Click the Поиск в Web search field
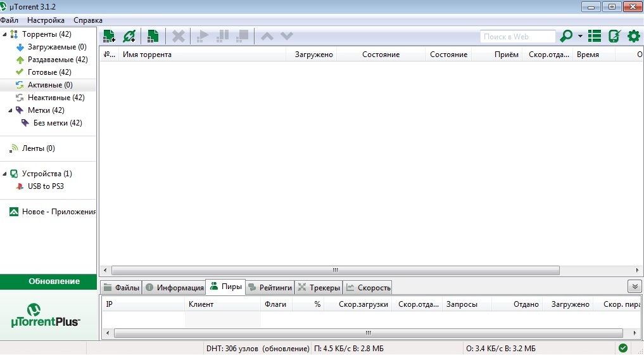This screenshot has width=644, height=355. [x=517, y=37]
